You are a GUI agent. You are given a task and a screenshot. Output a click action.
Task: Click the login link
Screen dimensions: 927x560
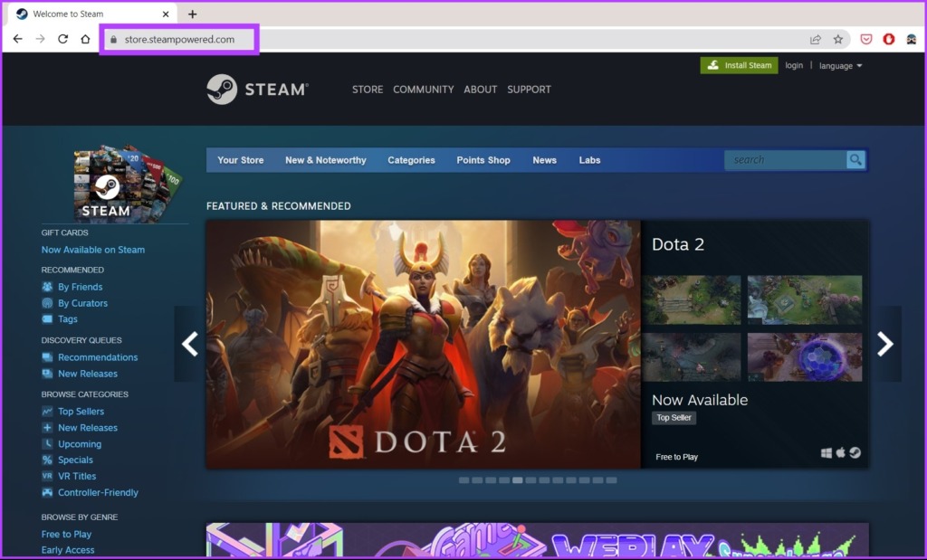794,65
